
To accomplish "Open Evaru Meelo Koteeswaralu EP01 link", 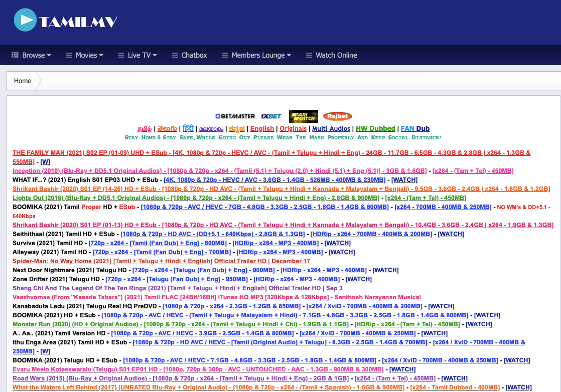I will pos(198,369).
